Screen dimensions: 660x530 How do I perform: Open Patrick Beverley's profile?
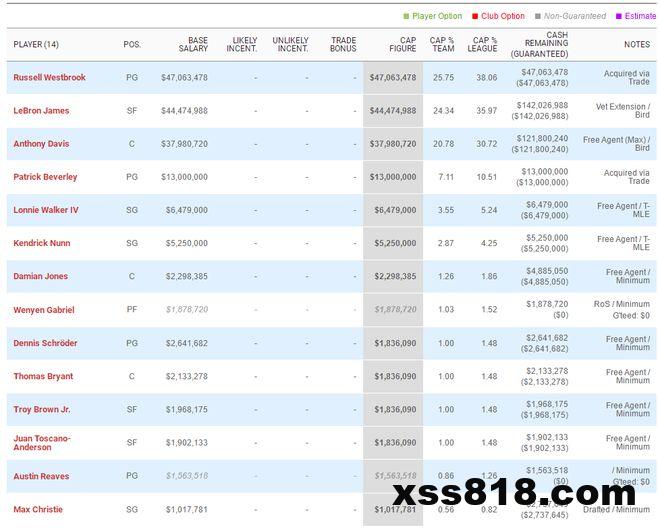pyautogui.click(x=45, y=177)
